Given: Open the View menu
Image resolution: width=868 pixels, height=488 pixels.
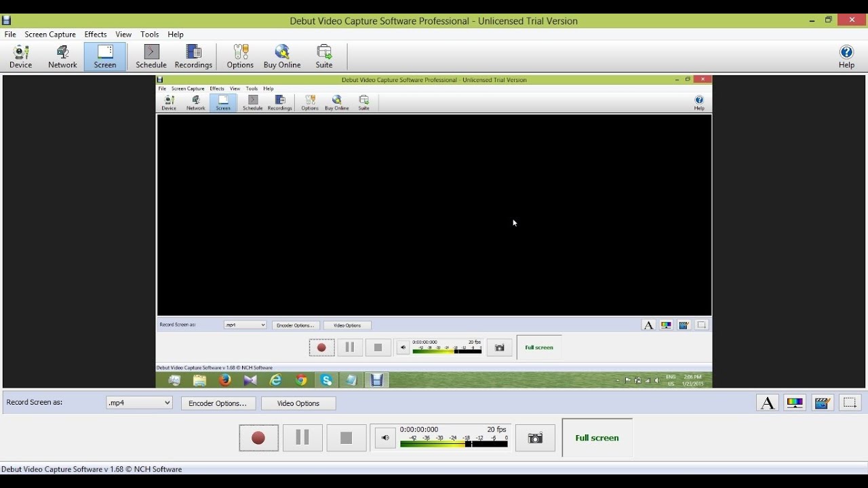Looking at the screenshot, I should tap(123, 35).
